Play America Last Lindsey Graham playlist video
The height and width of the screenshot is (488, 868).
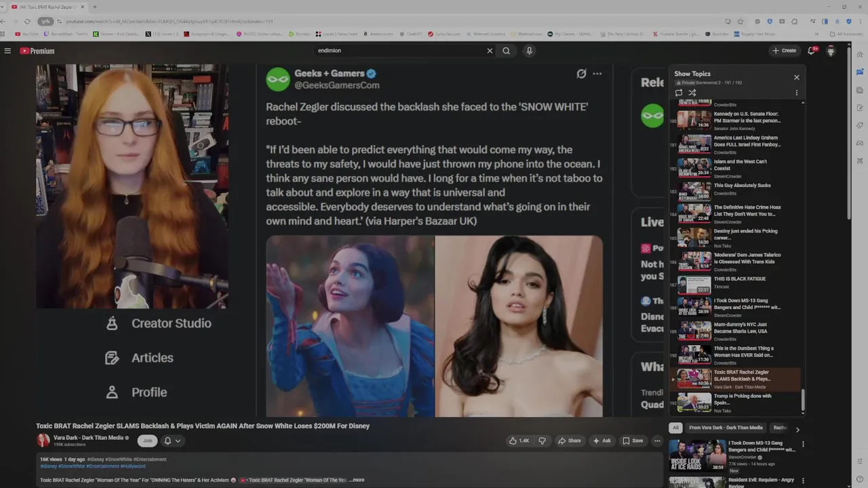[x=735, y=144]
